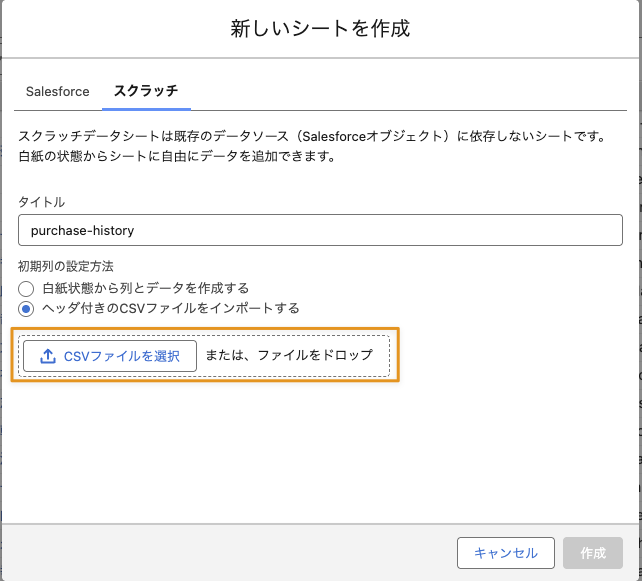Open the CSVファイルを選択 file chooser button
This screenshot has width=642, height=581.
(110, 356)
